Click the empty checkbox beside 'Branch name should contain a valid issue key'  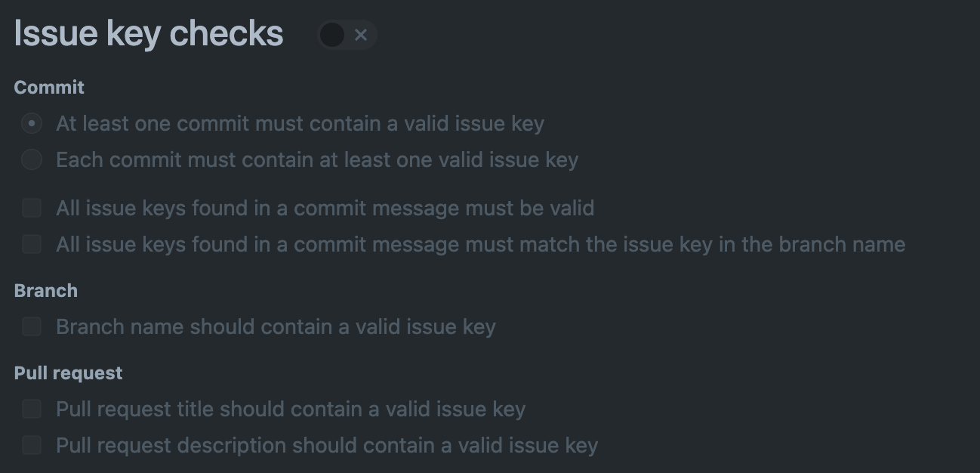point(31,326)
